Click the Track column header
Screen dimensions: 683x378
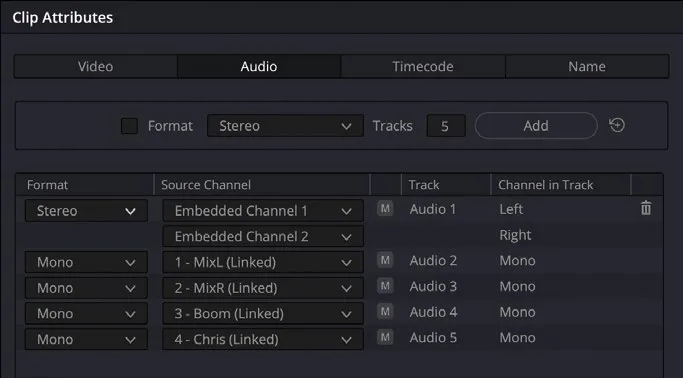click(x=446, y=185)
